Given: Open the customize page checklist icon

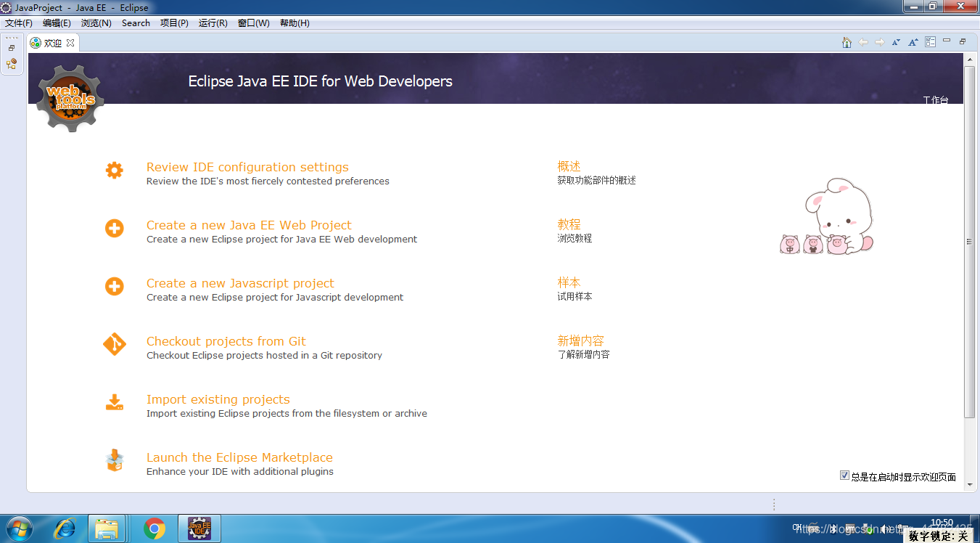Looking at the screenshot, I should [931, 42].
